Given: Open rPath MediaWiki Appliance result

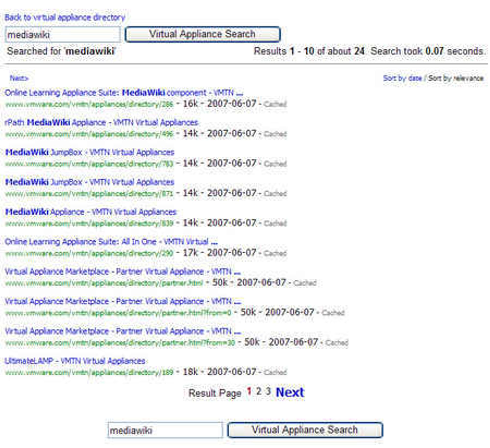Looking at the screenshot, I should (101, 122).
